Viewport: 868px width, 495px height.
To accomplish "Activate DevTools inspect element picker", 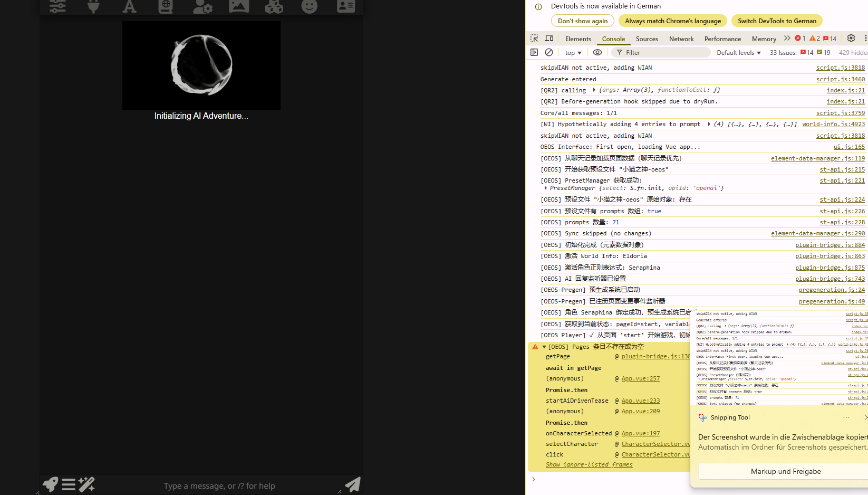I will coord(534,39).
